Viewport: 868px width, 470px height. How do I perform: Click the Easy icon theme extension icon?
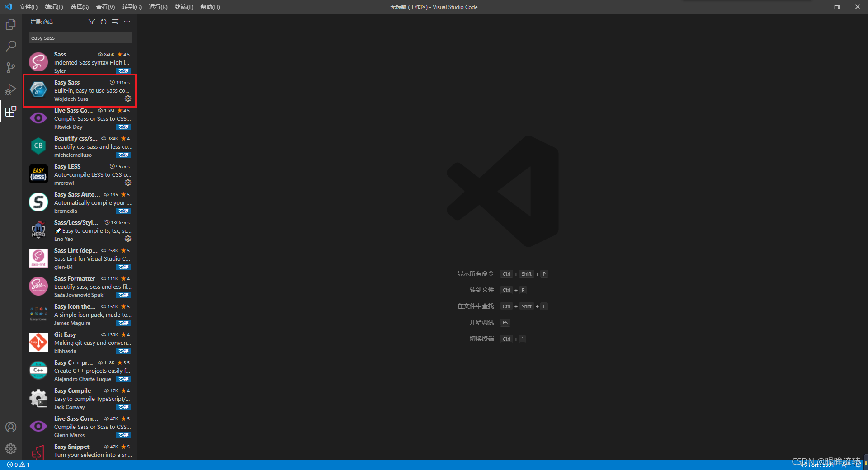point(38,314)
